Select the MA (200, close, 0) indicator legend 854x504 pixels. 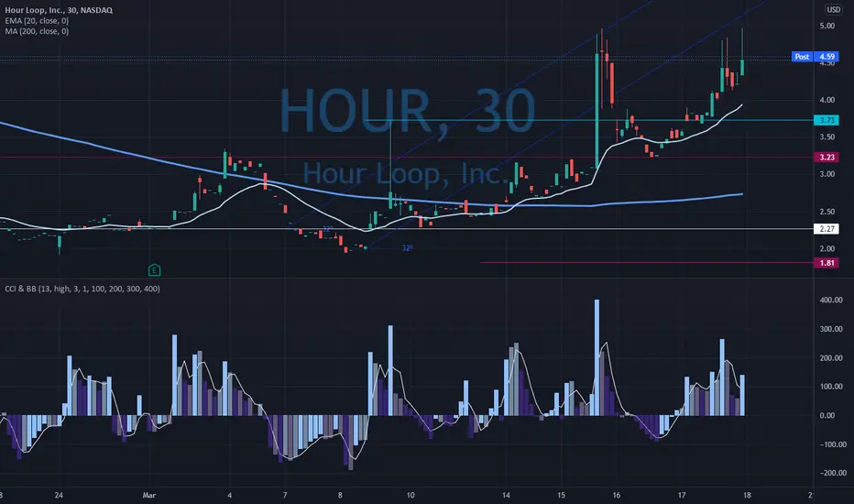pos(37,31)
